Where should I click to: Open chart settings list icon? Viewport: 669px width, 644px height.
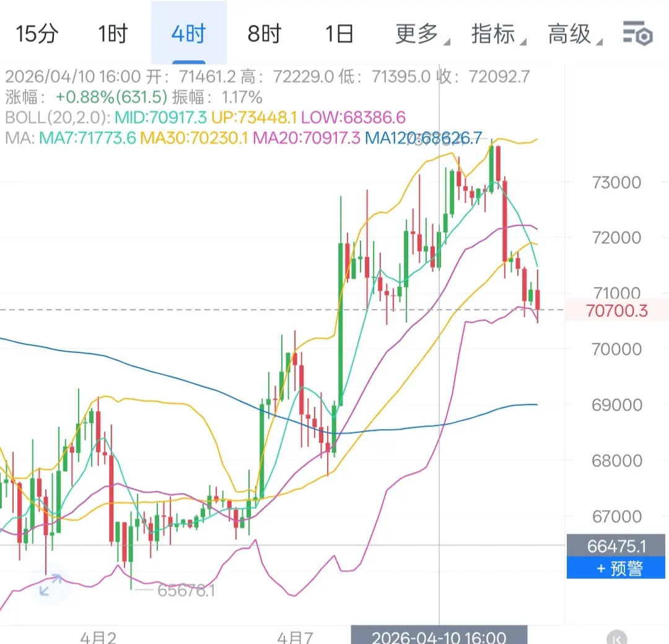(x=637, y=33)
